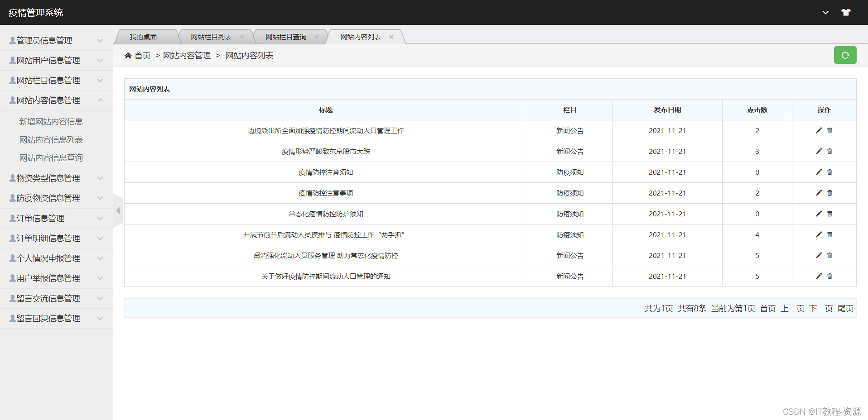Image resolution: width=868 pixels, height=420 pixels.
Task: Select title 疫情形势严峻致东京股市大跌
Action: pyautogui.click(x=326, y=151)
